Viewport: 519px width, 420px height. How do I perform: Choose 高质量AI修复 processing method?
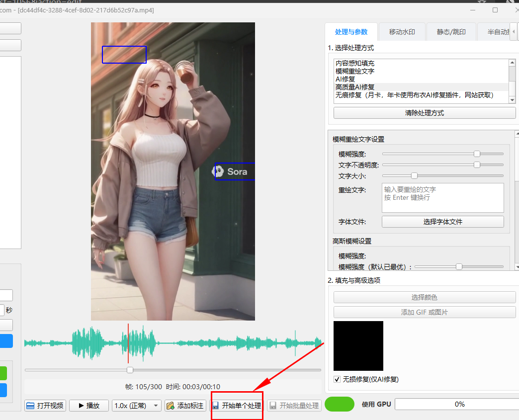(x=355, y=87)
